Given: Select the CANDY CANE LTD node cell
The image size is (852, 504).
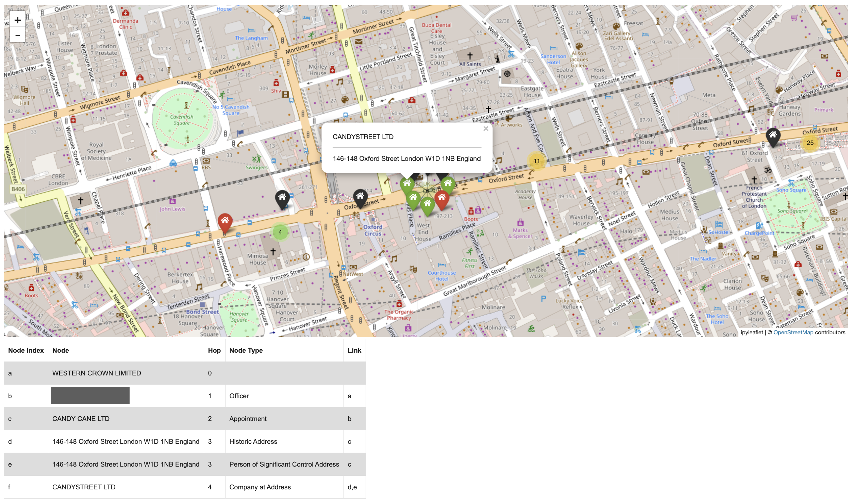Looking at the screenshot, I should tap(81, 419).
